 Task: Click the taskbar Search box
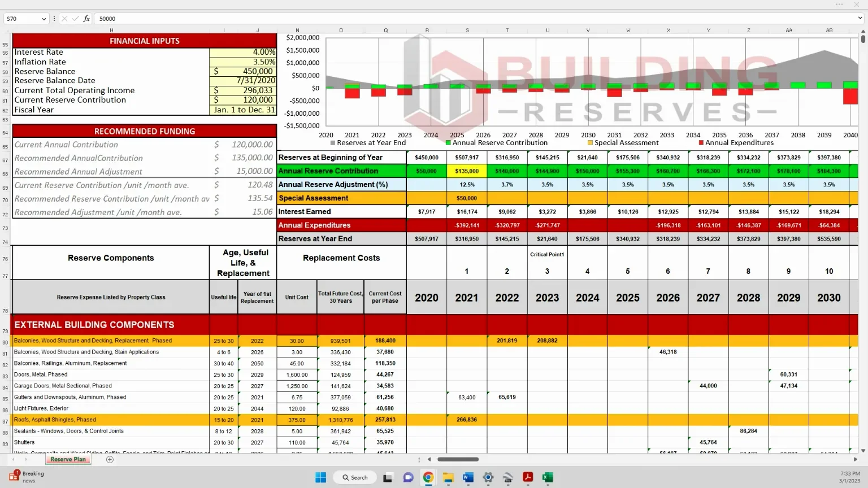pos(355,477)
